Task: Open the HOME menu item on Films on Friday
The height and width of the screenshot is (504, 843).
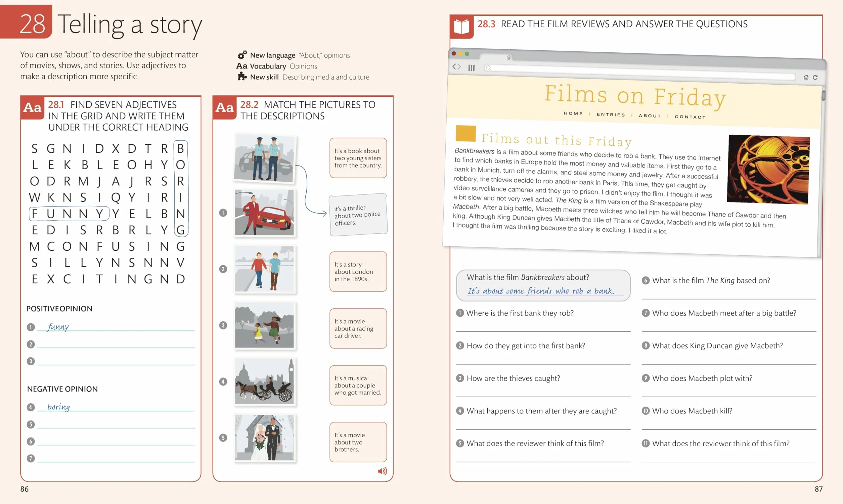Action: coord(573,113)
